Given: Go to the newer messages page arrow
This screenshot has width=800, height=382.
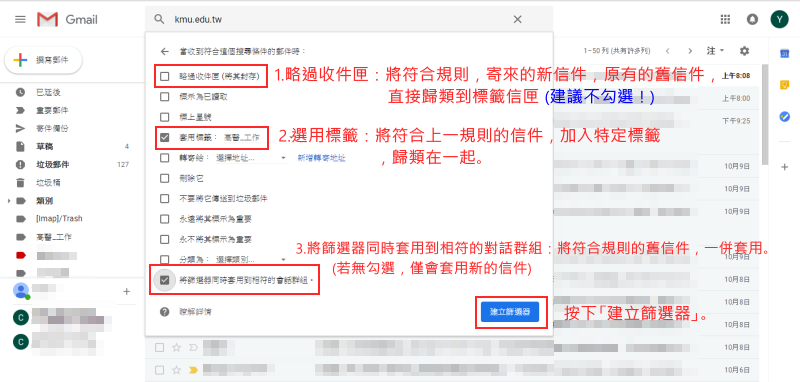Looking at the screenshot, I should pos(667,51).
